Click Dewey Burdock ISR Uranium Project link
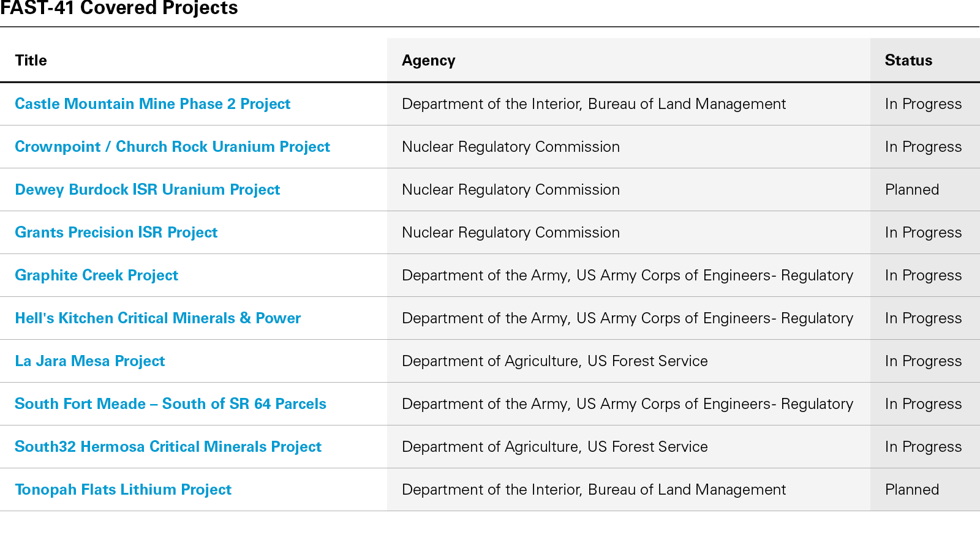This screenshot has width=980, height=551. tap(147, 190)
